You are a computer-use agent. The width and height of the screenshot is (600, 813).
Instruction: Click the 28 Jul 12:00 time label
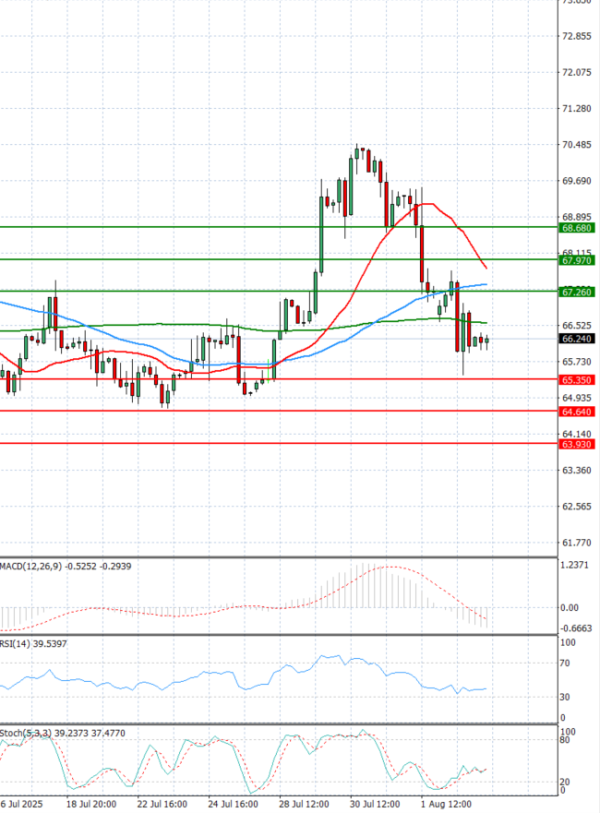[304, 804]
